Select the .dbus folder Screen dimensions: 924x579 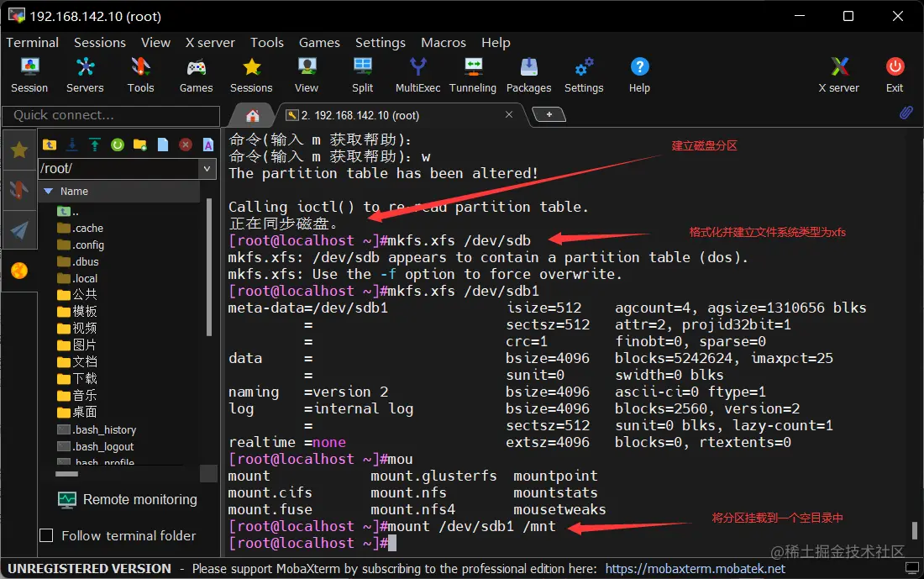click(x=78, y=262)
